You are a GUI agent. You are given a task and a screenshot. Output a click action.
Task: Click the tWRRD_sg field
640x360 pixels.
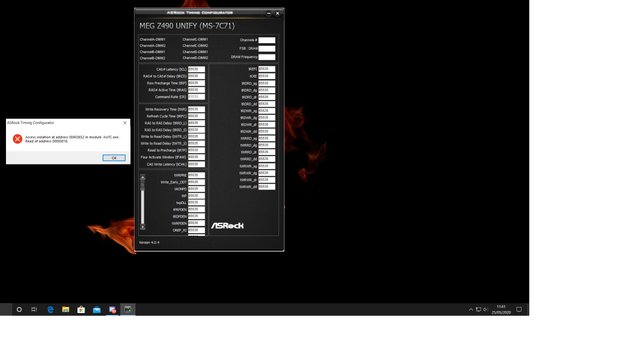(x=267, y=138)
